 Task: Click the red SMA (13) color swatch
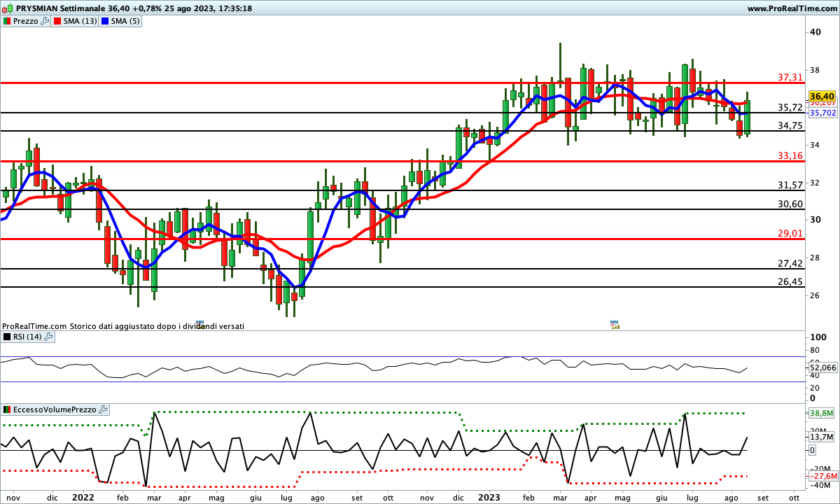tap(57, 21)
